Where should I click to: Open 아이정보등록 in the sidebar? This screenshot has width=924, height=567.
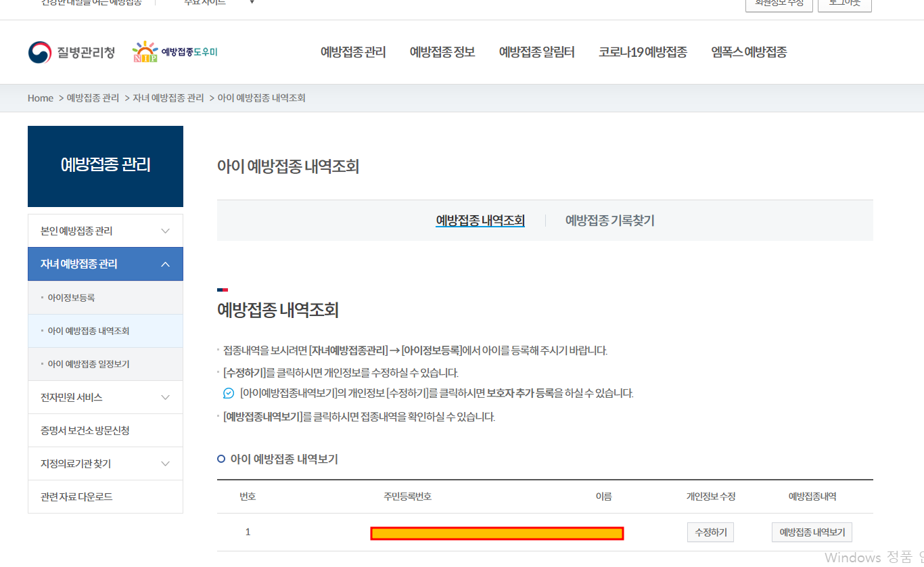tap(106, 298)
